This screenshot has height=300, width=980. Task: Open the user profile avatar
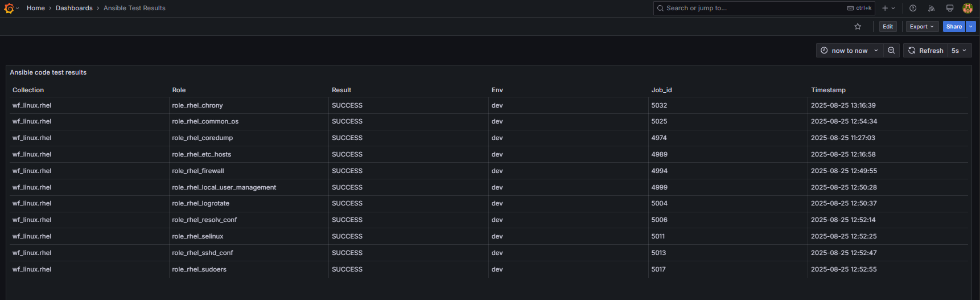click(x=967, y=8)
